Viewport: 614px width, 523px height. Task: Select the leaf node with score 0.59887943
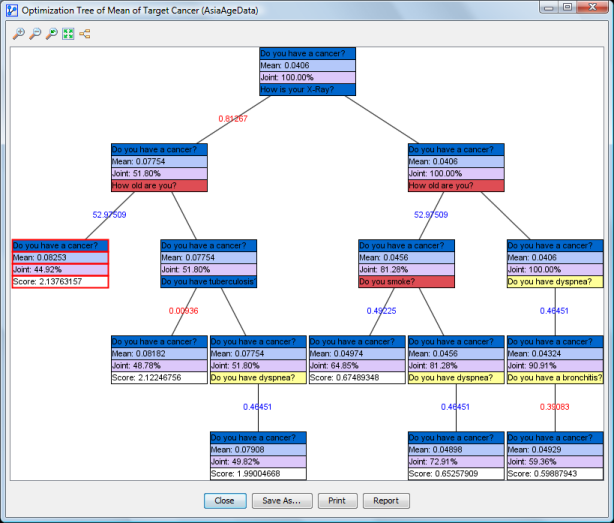click(x=555, y=455)
